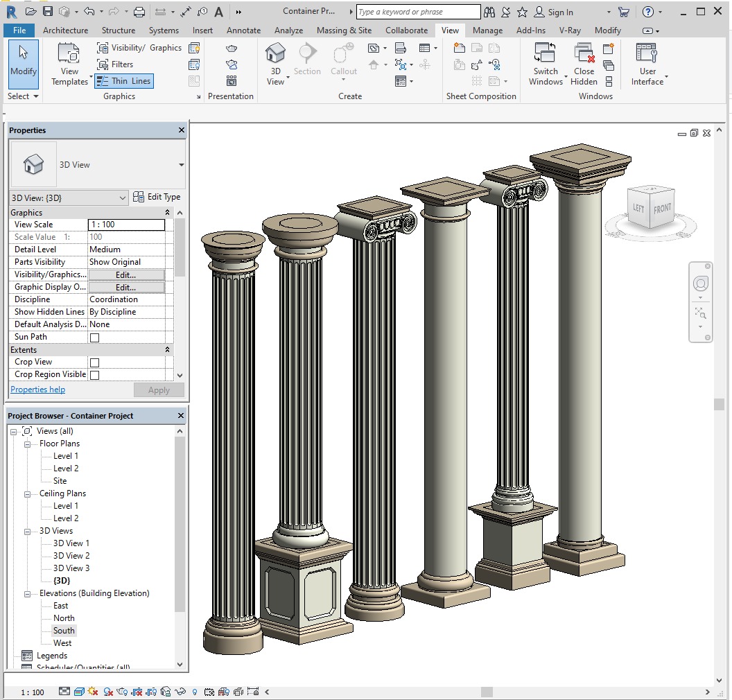Screen dimensions: 732x700
Task: Click the Reveal Hidden Elements lightbulb icon
Action: click(x=195, y=692)
